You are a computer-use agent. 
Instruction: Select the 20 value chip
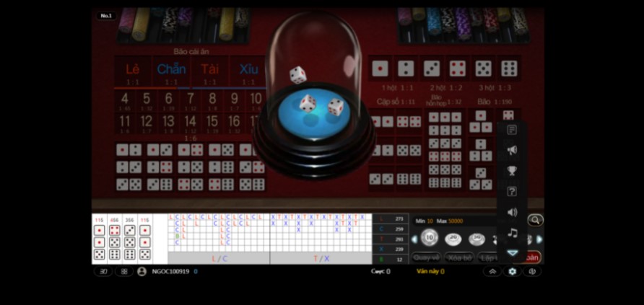click(453, 239)
